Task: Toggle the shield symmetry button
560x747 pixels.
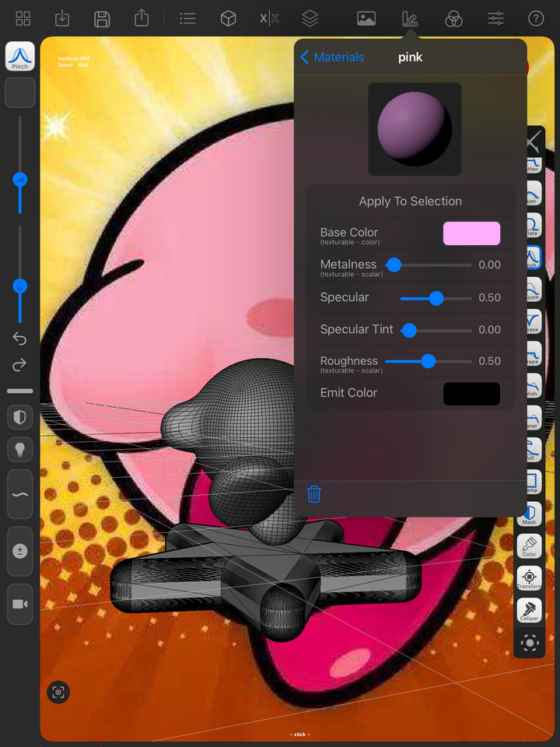Action: (20, 417)
